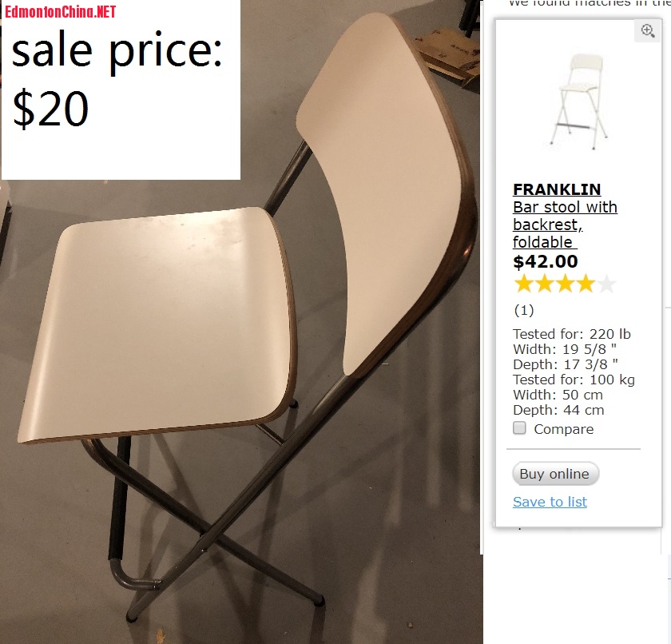Click the 'sale price: $20' label
Image resolution: width=671 pixels, height=644 pixels.
pyautogui.click(x=117, y=79)
